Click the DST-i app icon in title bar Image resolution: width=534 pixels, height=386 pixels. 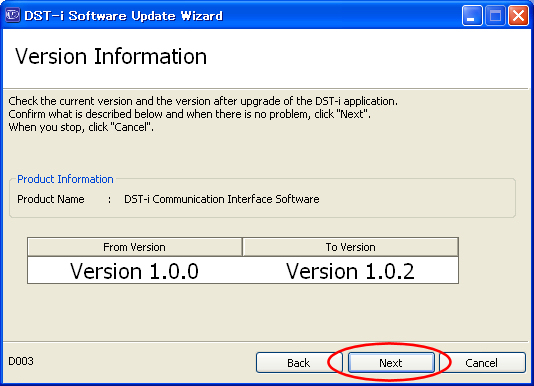click(13, 15)
